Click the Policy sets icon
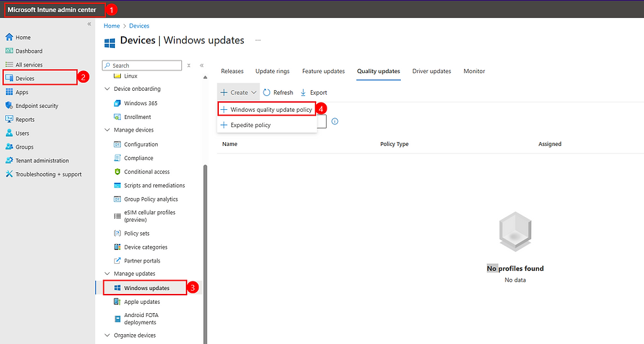The width and height of the screenshot is (644, 344). 118,233
